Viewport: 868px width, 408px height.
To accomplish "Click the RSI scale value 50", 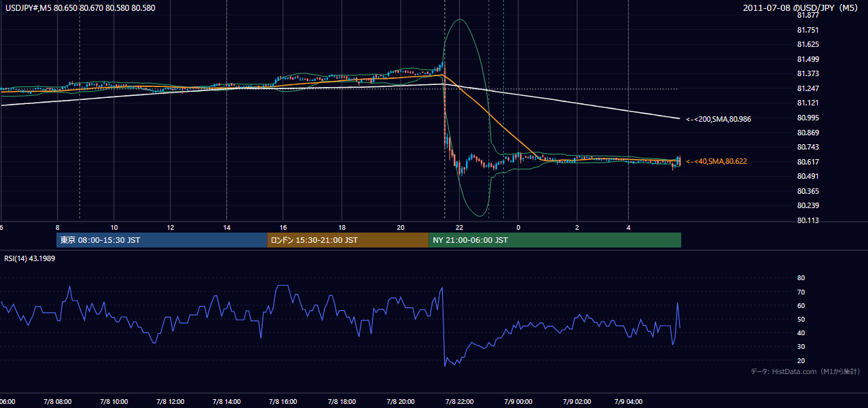I will pyautogui.click(x=801, y=319).
